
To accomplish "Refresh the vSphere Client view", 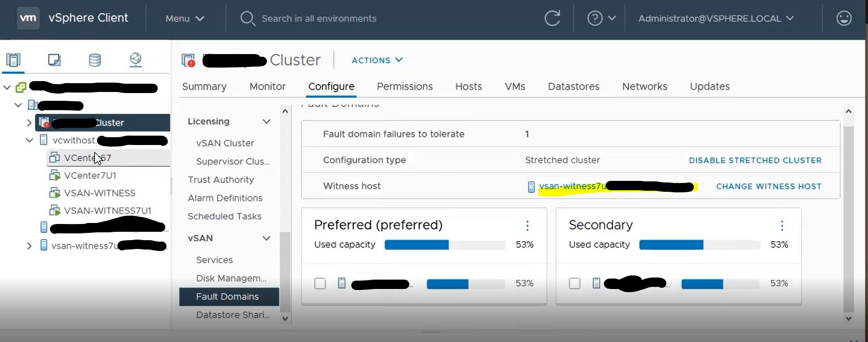I will click(552, 18).
